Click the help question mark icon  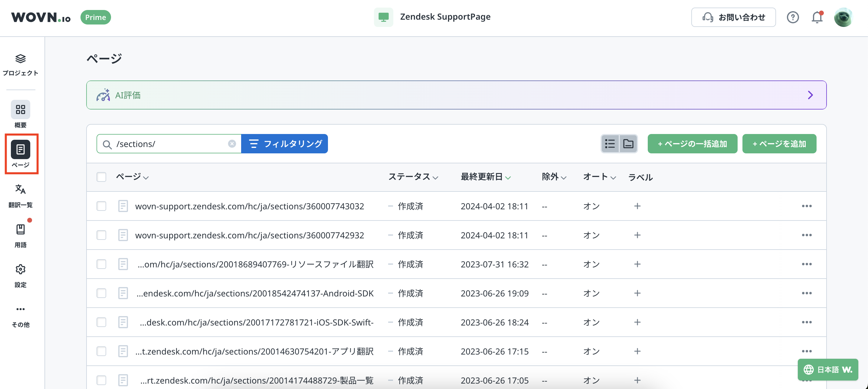pyautogui.click(x=793, y=17)
